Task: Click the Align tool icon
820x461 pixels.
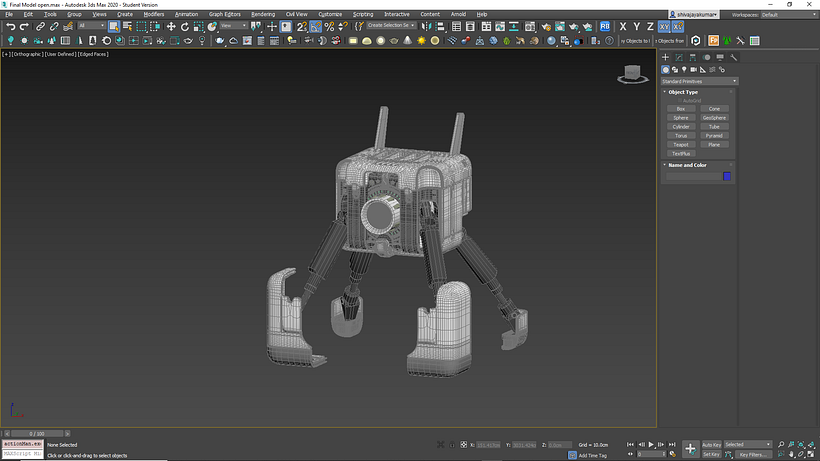Action: pos(440,26)
